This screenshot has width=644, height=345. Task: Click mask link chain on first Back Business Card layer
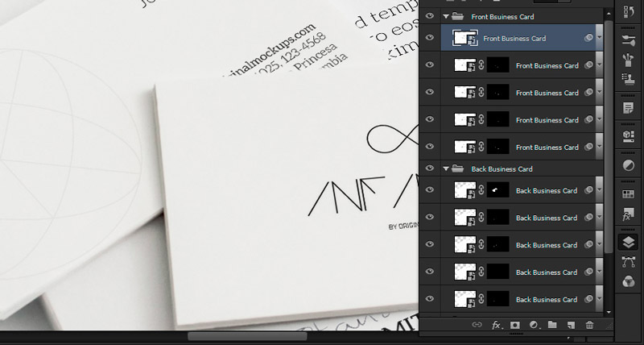coord(481,190)
